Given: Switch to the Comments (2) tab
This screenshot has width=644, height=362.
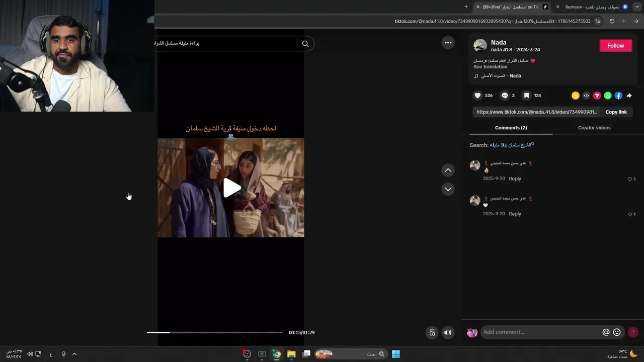Looking at the screenshot, I should (x=511, y=128).
